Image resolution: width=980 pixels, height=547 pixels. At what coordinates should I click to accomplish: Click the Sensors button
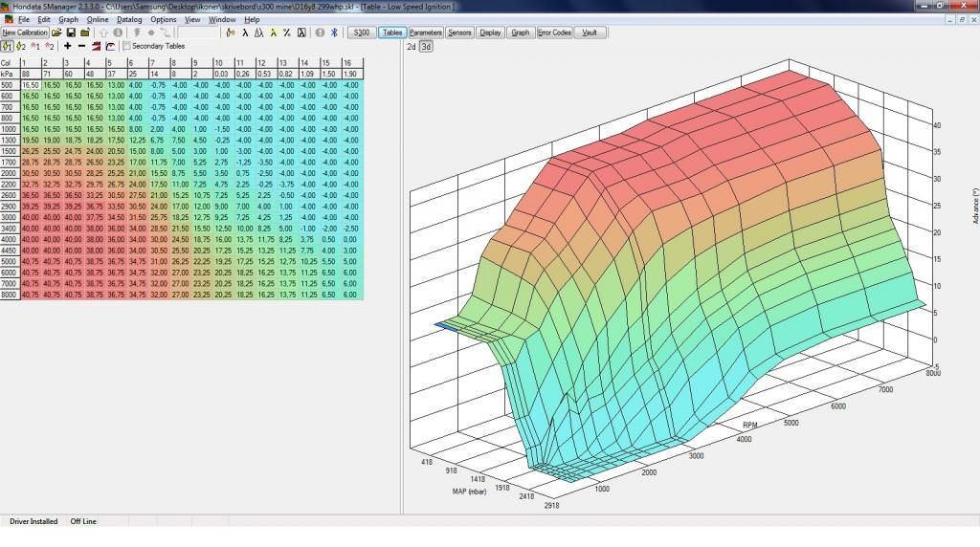click(459, 33)
